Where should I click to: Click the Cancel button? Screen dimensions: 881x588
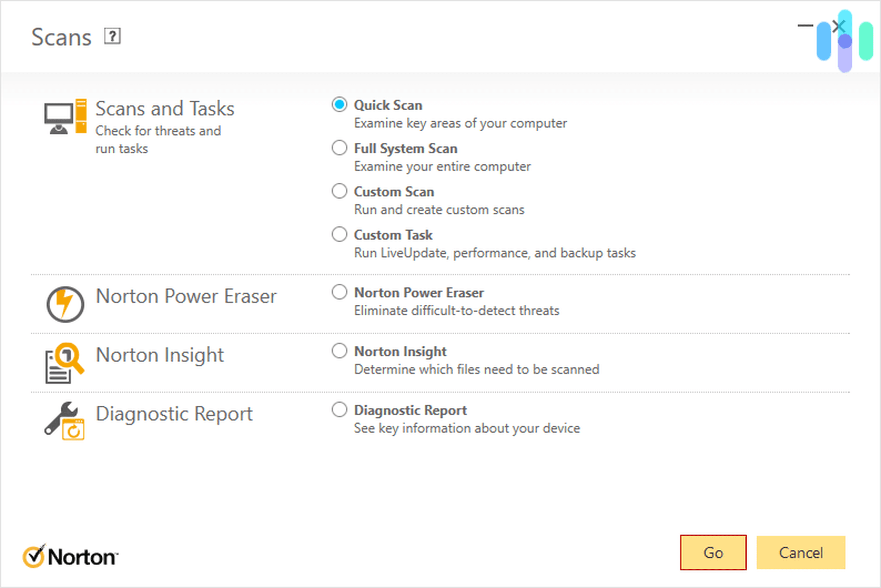801,552
